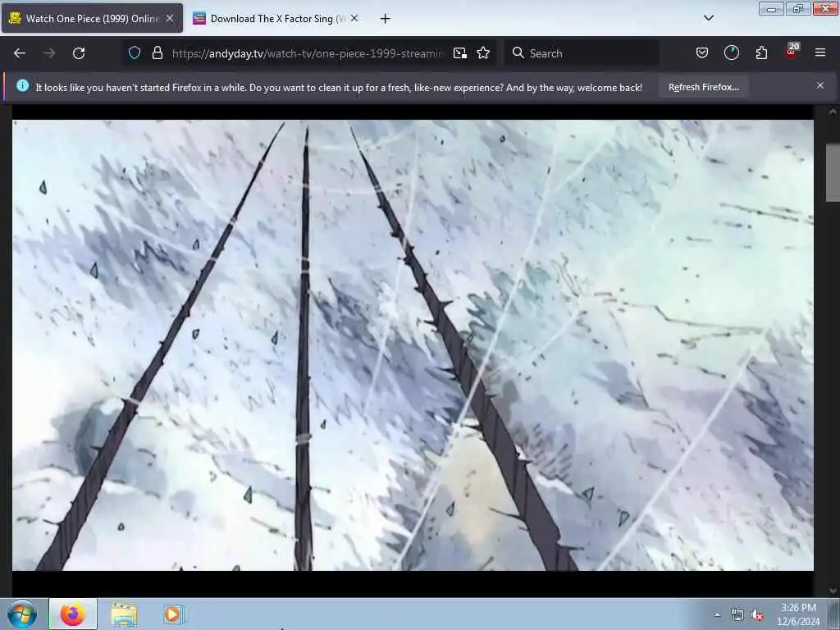Switch to Watch One Piece (1999) tab

pos(92,18)
